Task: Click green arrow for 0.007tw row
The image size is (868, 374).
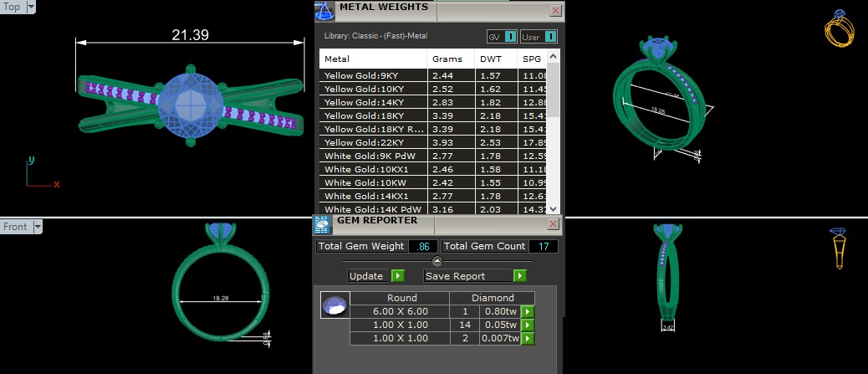Action: click(528, 339)
